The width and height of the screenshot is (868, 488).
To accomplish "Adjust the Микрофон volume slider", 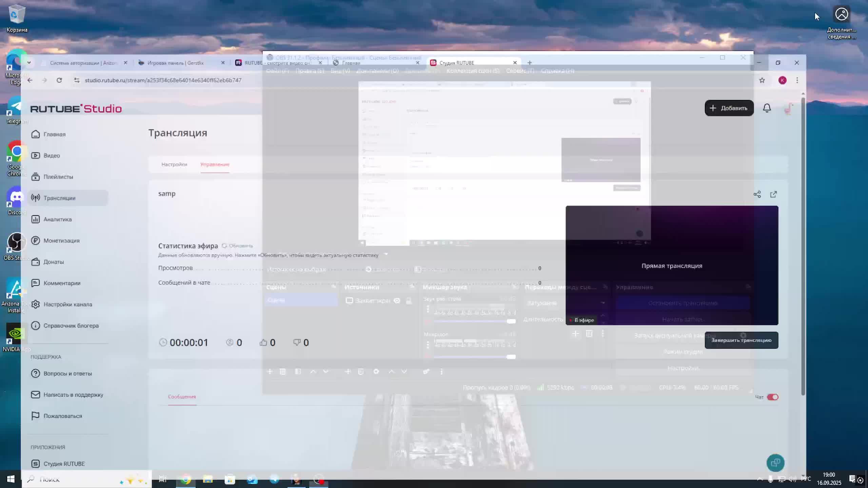I will pos(511,357).
